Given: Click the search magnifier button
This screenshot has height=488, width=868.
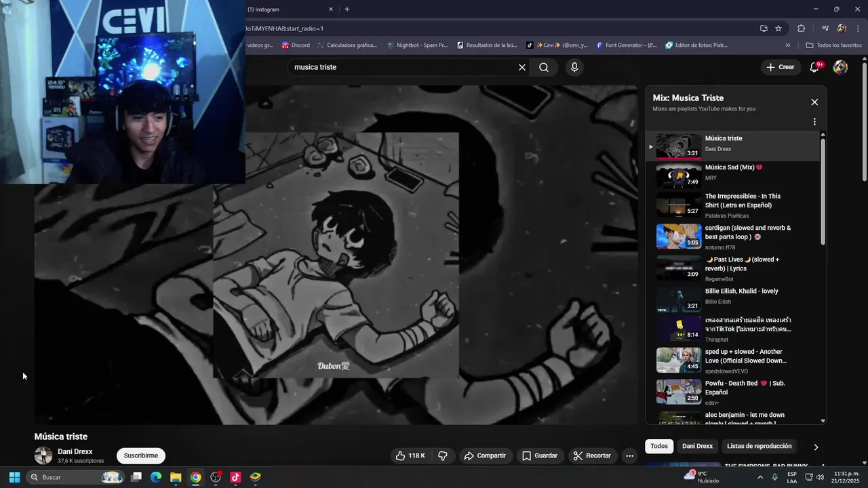Looking at the screenshot, I should tap(544, 67).
